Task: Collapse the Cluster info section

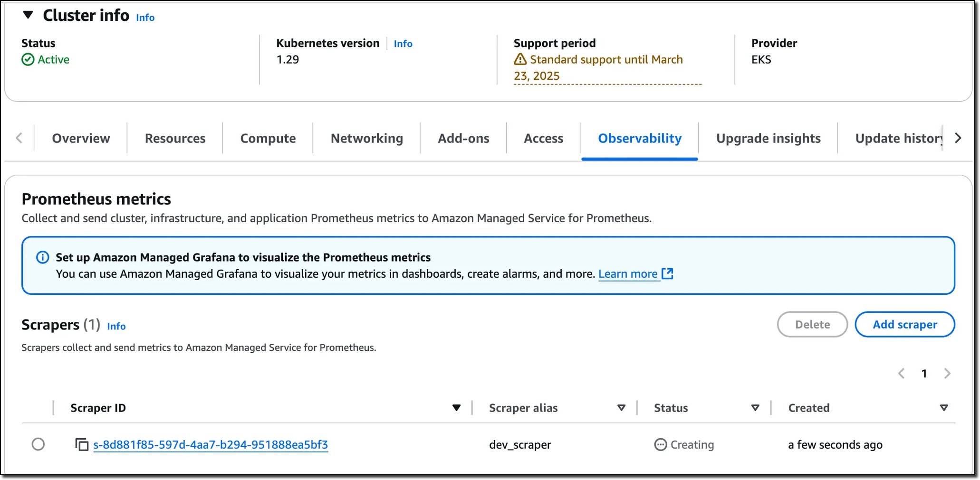Action: 28,15
